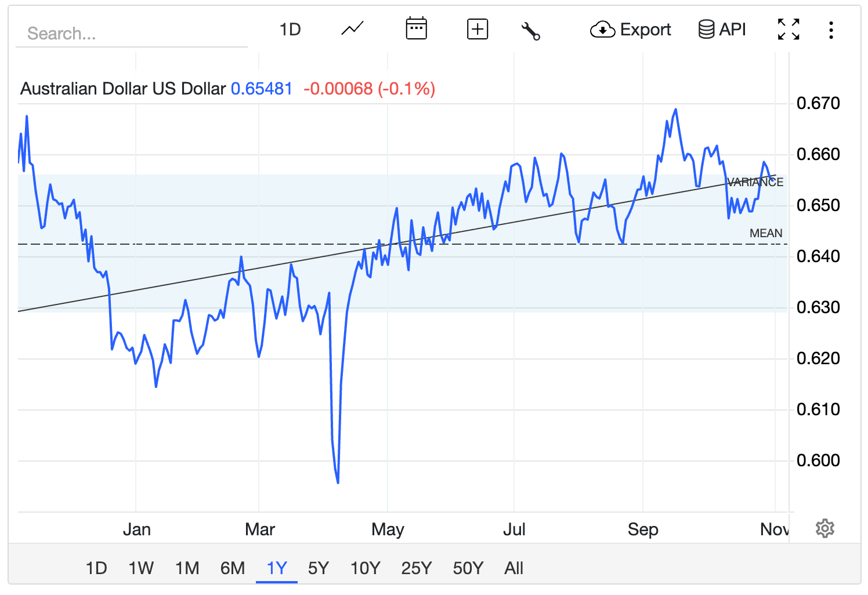Click the plus box compare icon
Screen dimensions: 868x595
coord(477,29)
